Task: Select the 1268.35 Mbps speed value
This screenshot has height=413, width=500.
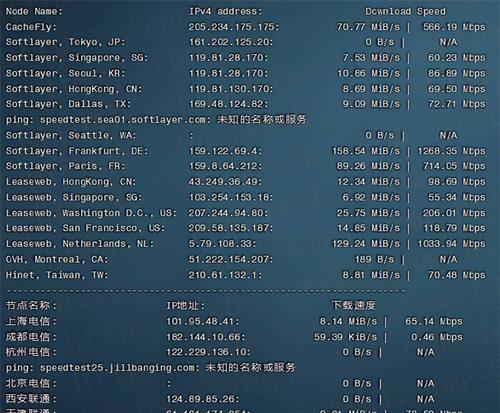Action: 452,151
